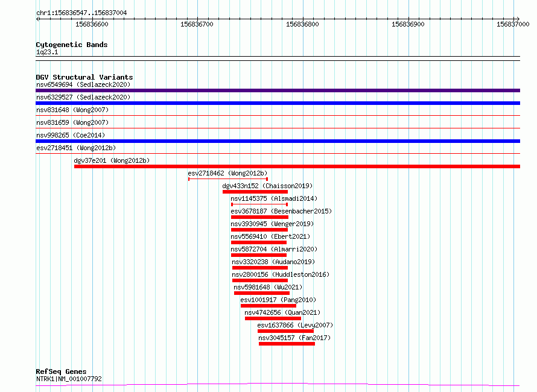Click the NTRK1|NM_001007792 gene label
The width and height of the screenshot is (537, 392).
(69, 379)
